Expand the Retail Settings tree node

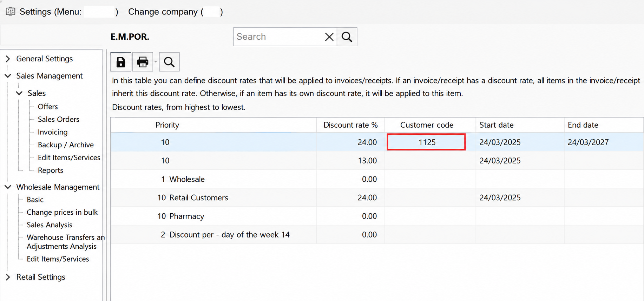[x=8, y=277]
